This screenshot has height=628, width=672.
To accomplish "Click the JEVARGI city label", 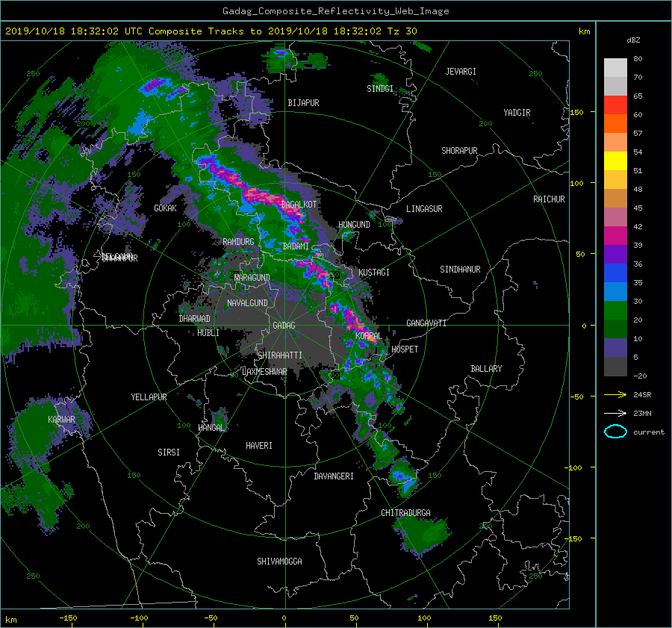I will coord(461,72).
